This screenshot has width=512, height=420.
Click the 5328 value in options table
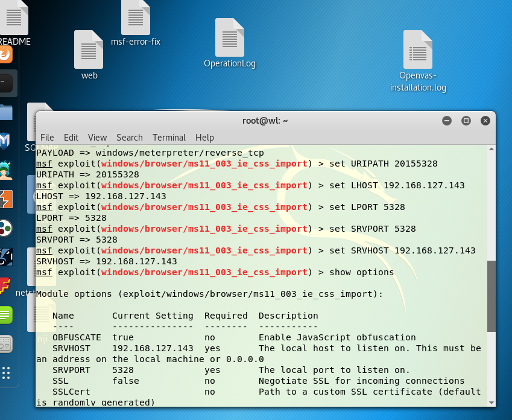[123, 370]
